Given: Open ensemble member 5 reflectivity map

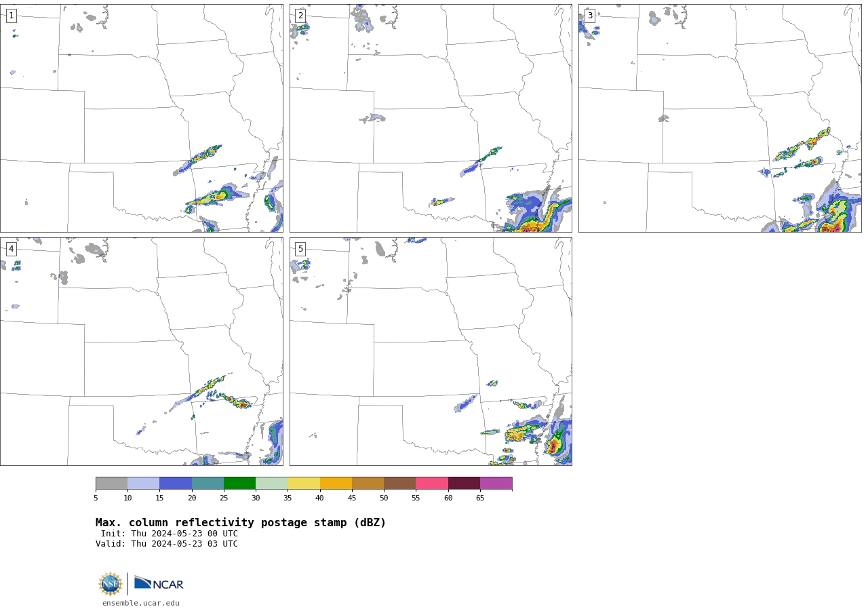Looking at the screenshot, I should click(431, 351).
